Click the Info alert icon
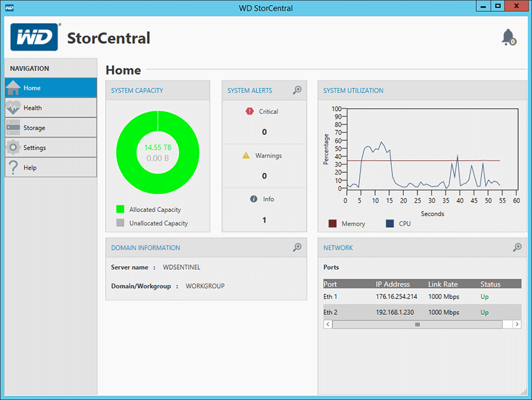Viewport: 532px width, 400px height. pos(253,199)
